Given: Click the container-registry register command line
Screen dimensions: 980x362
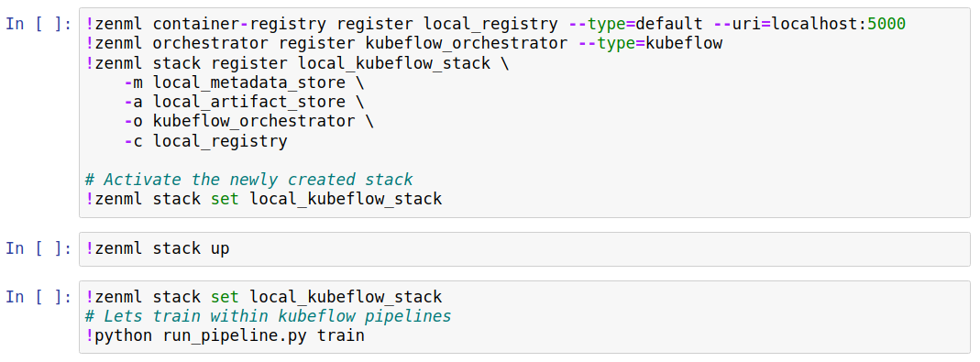Looking at the screenshot, I should (496, 25).
